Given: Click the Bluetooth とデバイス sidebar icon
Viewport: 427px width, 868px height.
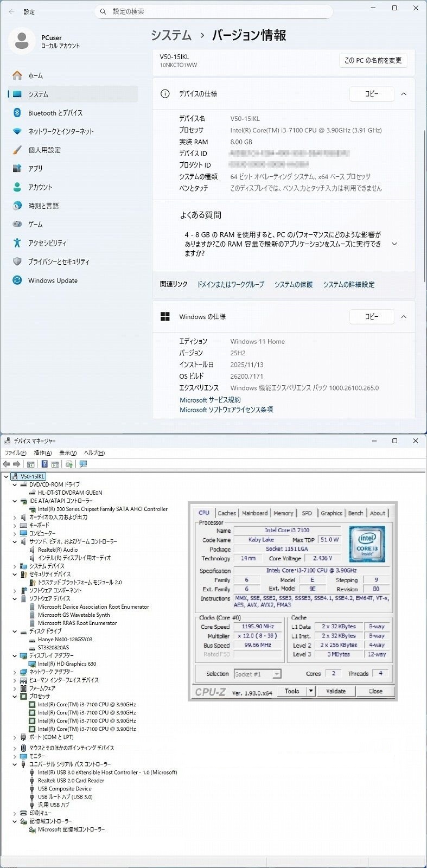Looking at the screenshot, I should [17, 113].
